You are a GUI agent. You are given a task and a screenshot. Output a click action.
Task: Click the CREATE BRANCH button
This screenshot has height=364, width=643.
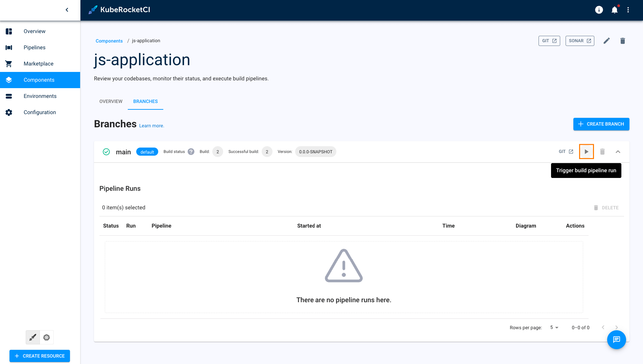601,124
